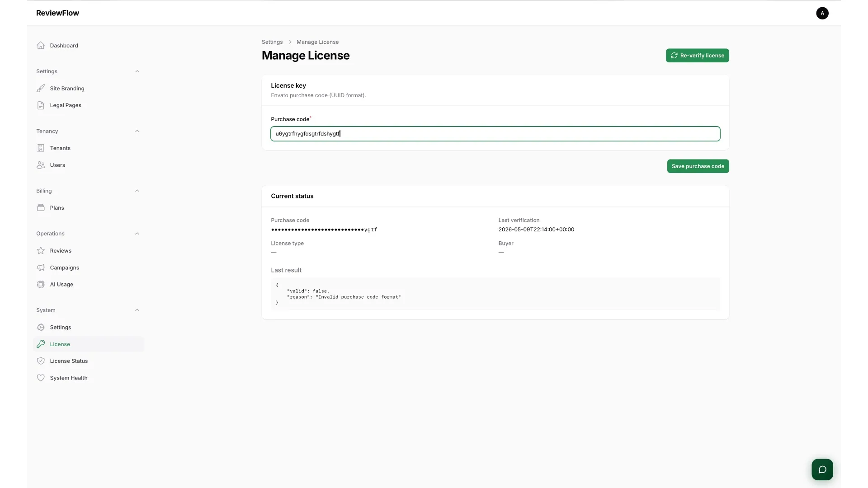
Task: Click the License Status shield icon
Action: [41, 361]
